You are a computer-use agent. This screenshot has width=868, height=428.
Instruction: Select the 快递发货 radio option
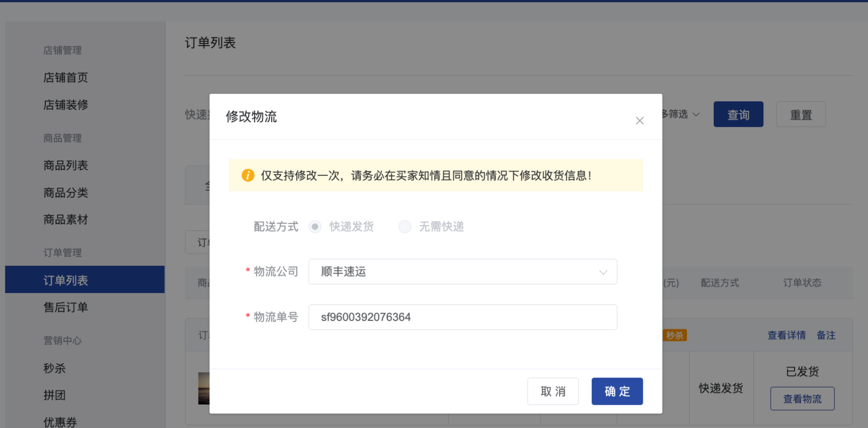(x=315, y=227)
